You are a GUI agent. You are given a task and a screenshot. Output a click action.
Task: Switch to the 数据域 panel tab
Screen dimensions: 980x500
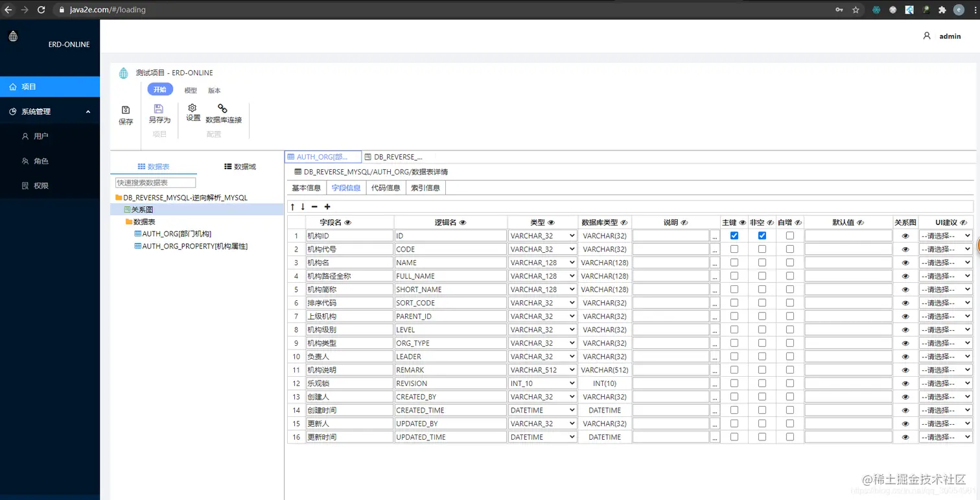click(240, 167)
